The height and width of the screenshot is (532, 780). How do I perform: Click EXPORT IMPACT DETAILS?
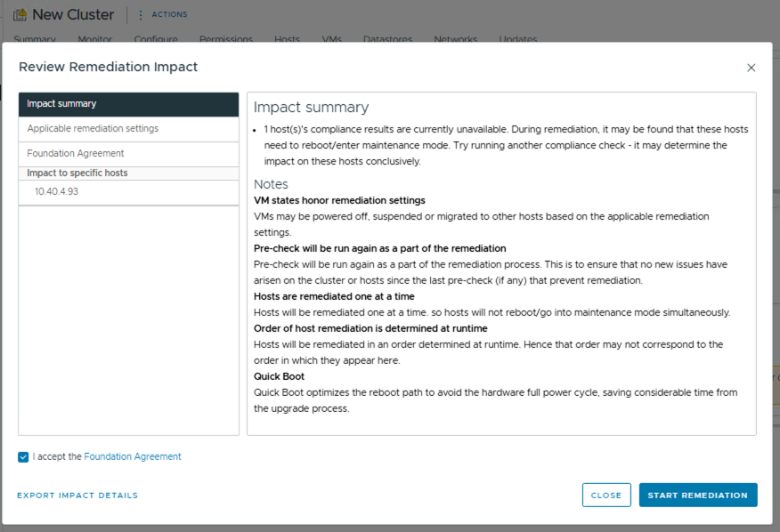click(x=77, y=496)
